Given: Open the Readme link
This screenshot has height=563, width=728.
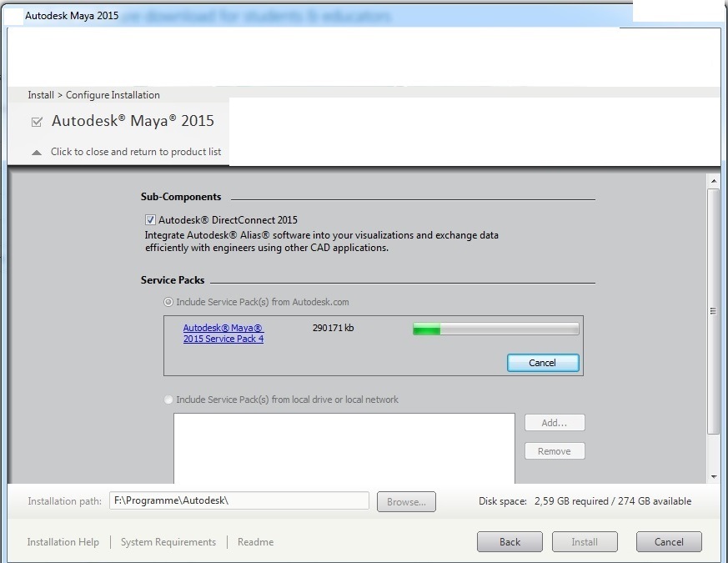Looking at the screenshot, I should (x=255, y=542).
